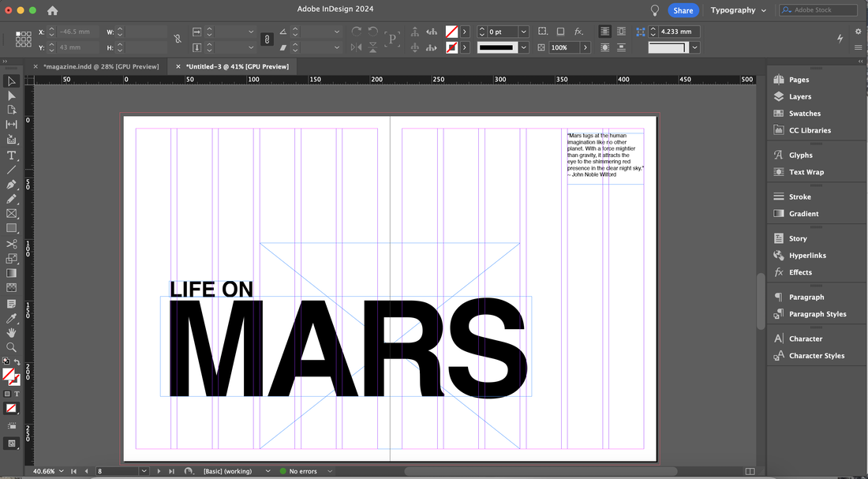
Task: Click the Adobe Stock search field
Action: click(x=819, y=10)
